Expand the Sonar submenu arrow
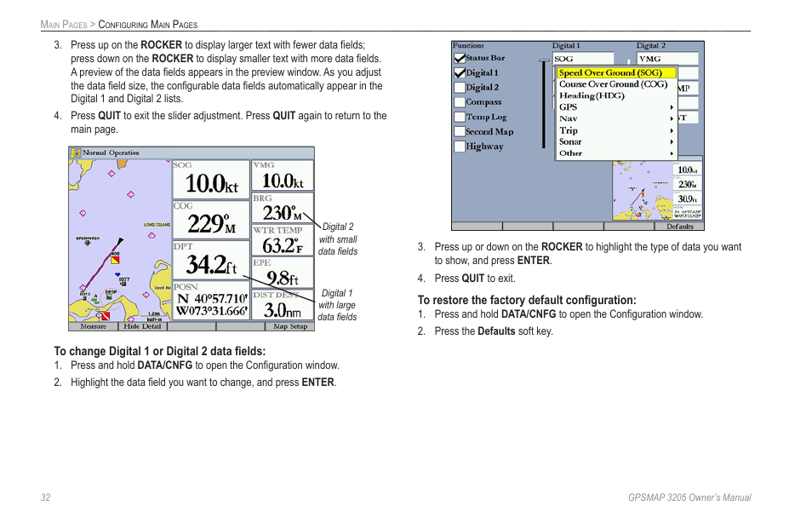 pyautogui.click(x=672, y=142)
